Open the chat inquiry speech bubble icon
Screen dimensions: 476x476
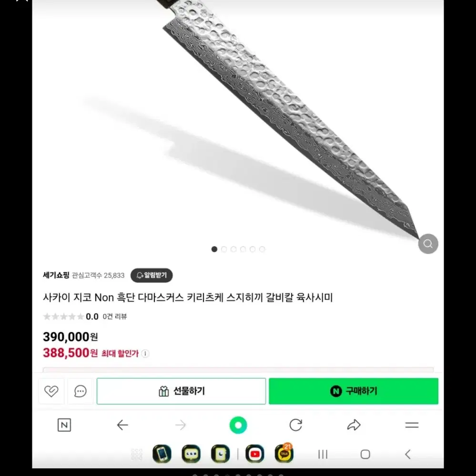point(81,391)
